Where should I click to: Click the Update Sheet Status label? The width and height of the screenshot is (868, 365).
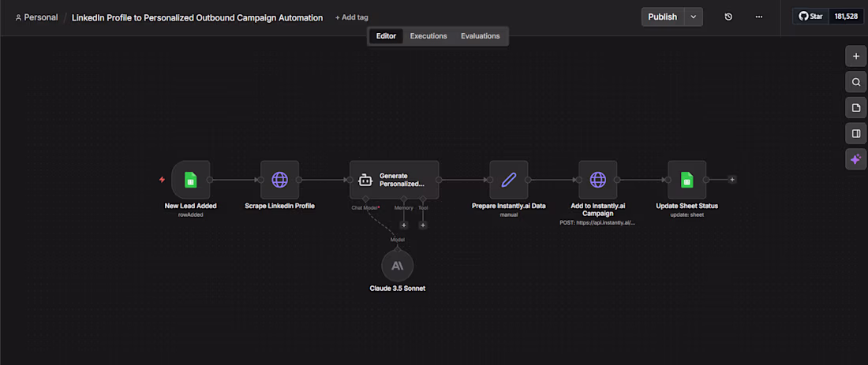pyautogui.click(x=687, y=206)
